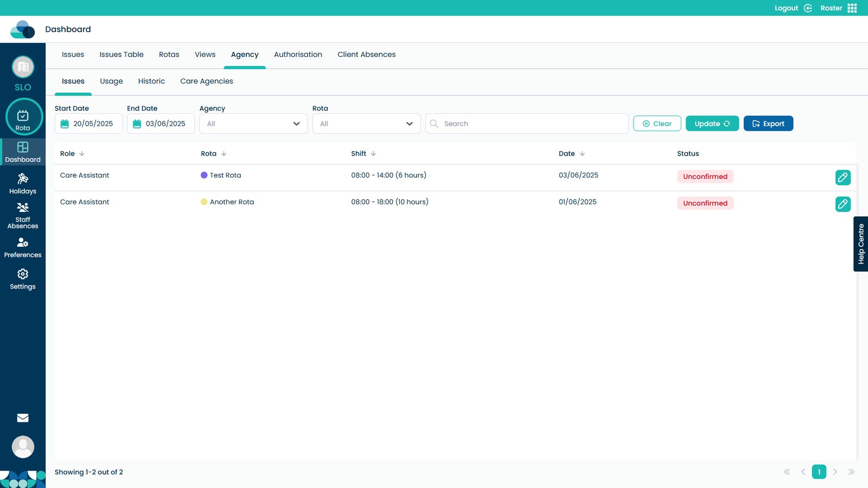Open the Start Date picker

point(88,124)
